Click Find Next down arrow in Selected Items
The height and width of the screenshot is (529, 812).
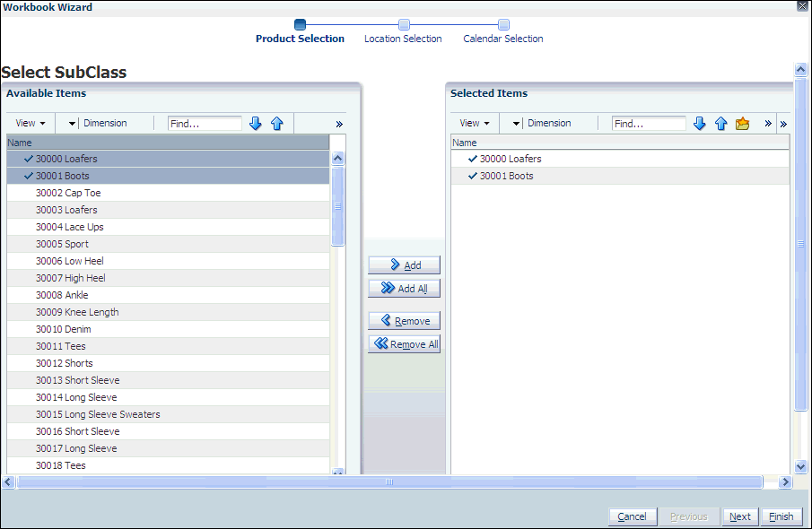click(x=700, y=123)
